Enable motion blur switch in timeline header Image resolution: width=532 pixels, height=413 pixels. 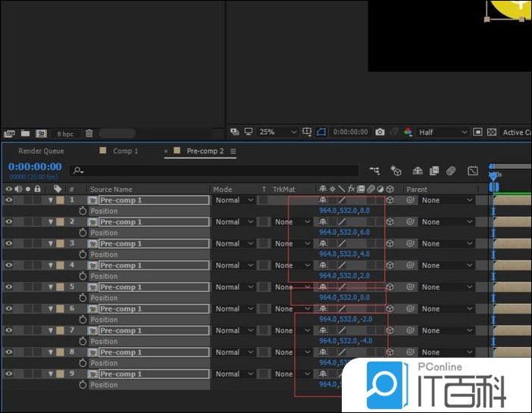tap(451, 171)
